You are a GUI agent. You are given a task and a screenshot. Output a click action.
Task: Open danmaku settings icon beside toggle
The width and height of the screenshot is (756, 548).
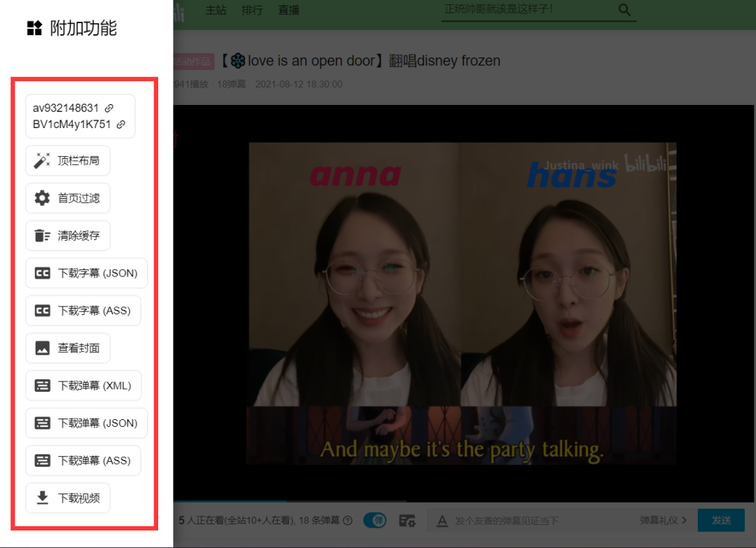pyautogui.click(x=407, y=521)
